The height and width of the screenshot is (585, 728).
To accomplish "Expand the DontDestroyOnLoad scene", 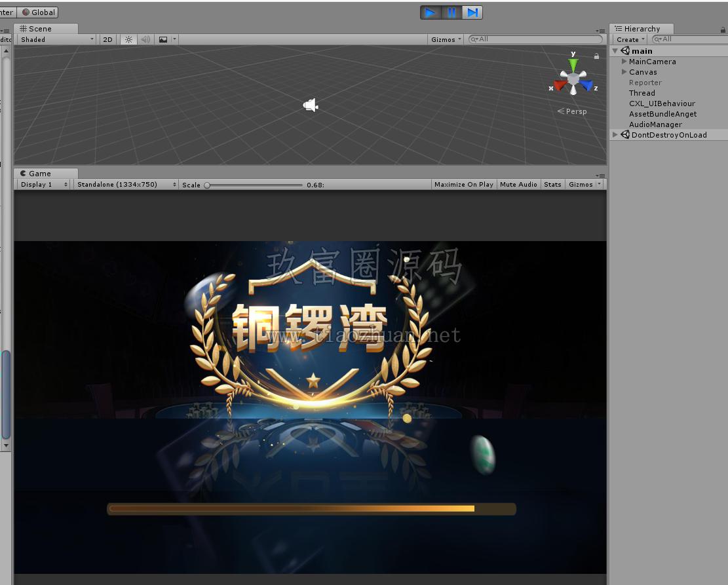I will [615, 135].
